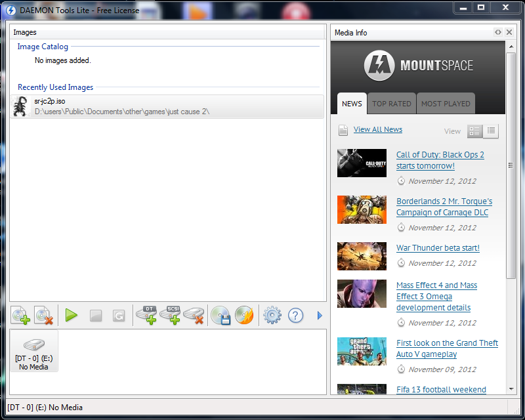Click the document icon beside View All News
Image resolution: width=525 pixels, height=420 pixels.
pyautogui.click(x=343, y=130)
